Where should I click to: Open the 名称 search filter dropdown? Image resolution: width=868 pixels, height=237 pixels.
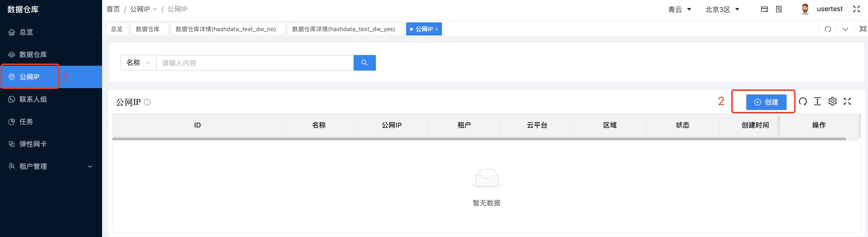click(138, 63)
